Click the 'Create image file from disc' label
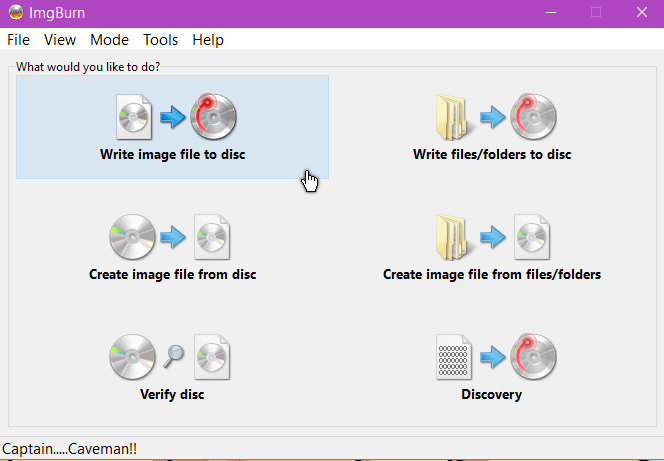The height and width of the screenshot is (461, 664). (172, 274)
